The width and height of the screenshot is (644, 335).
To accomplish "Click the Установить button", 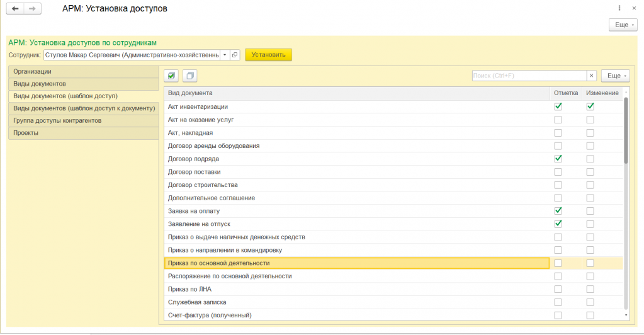I will click(268, 55).
